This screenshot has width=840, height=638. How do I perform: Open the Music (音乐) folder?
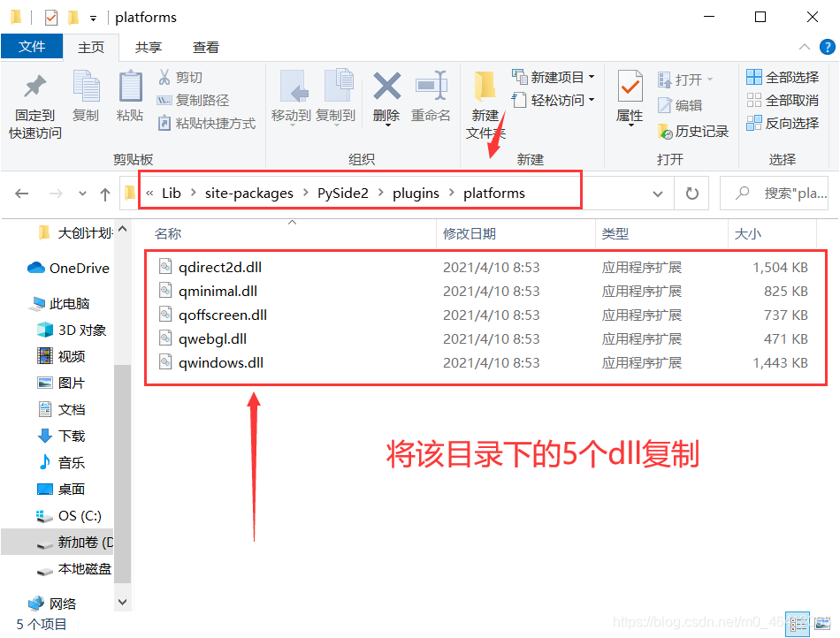click(62, 462)
